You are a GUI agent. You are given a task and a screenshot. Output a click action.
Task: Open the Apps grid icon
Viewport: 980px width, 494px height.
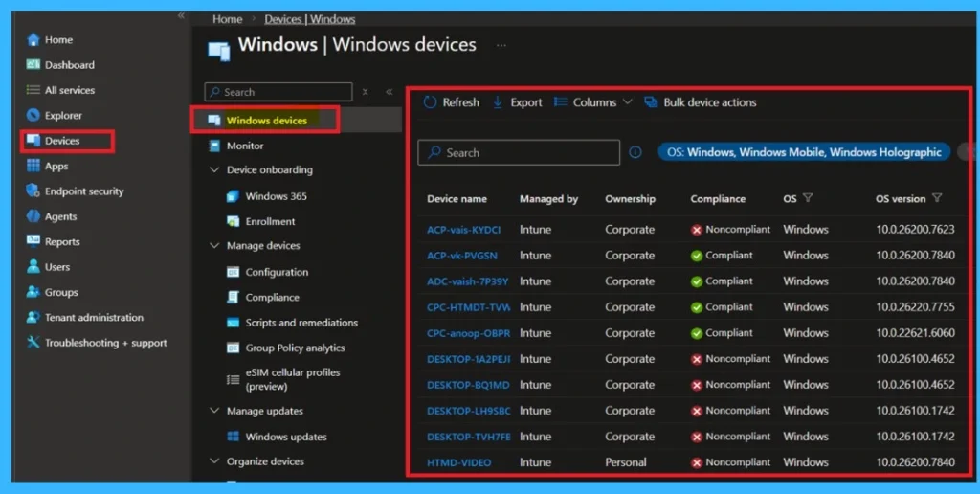tap(33, 166)
